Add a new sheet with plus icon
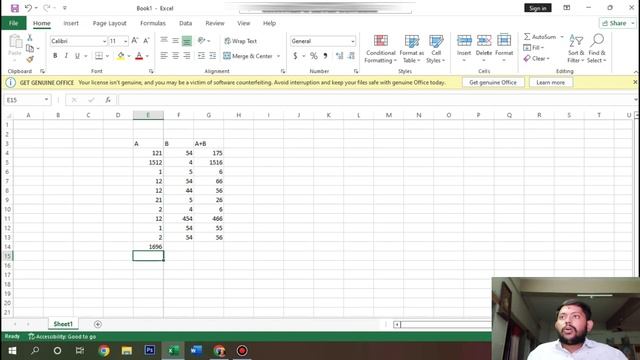 (x=98, y=324)
